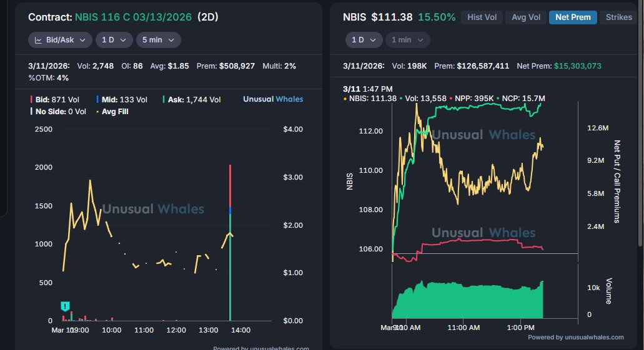
Task: Open the 1 min interval dropdown
Action: click(407, 40)
